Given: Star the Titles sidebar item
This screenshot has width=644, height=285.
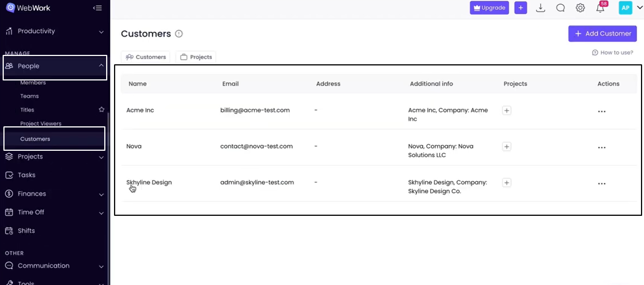Looking at the screenshot, I should click(x=101, y=109).
